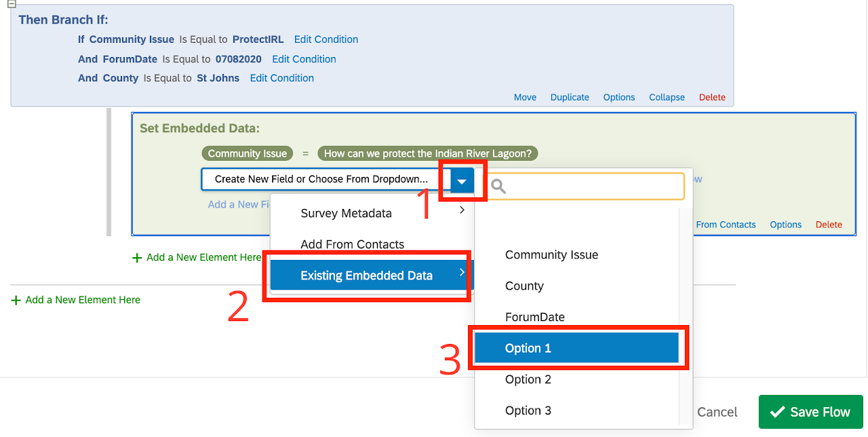Click the collapse minus icon at top-left
This screenshot has width=868, height=437.
pyautogui.click(x=11, y=3)
